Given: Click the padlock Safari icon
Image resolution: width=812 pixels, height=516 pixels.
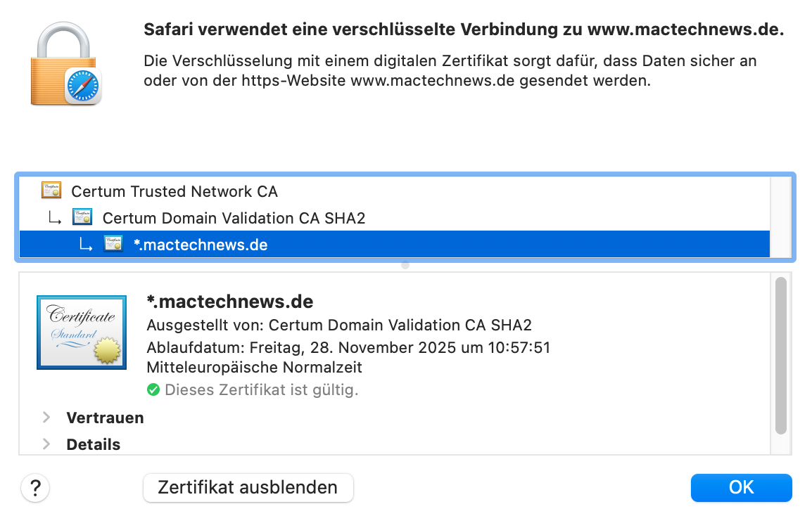Looking at the screenshot, I should coord(65,63).
